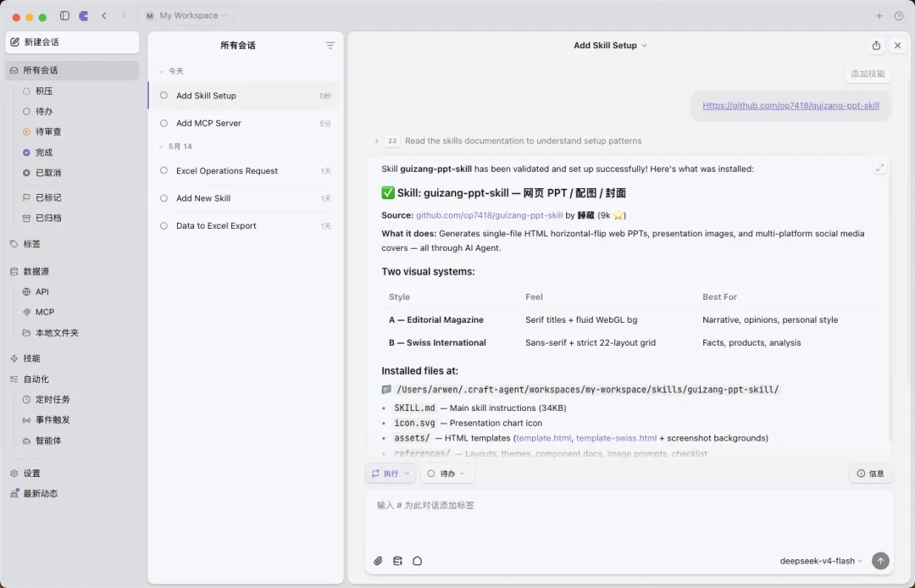This screenshot has width=915, height=588.
Task: Toggle the sidebar panel icon in title bar
Action: pyautogui.click(x=64, y=16)
